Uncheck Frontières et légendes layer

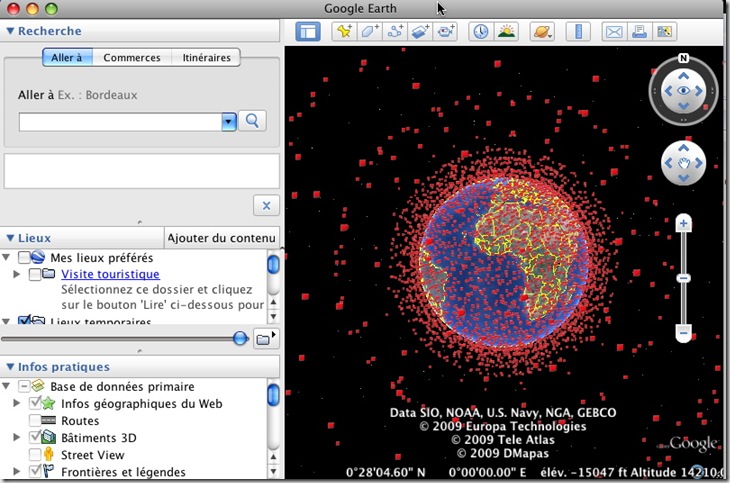pyautogui.click(x=35, y=471)
